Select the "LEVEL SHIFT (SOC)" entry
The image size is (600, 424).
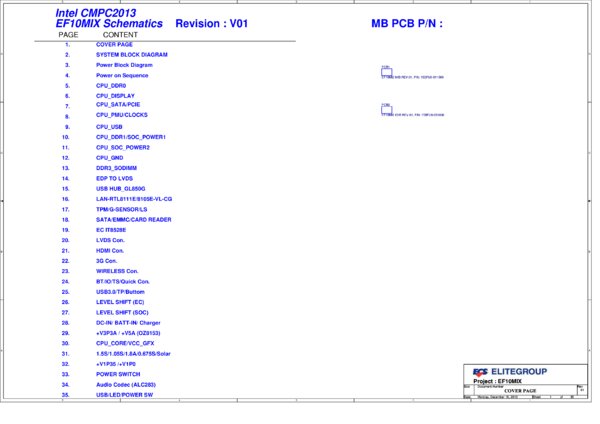click(122, 313)
